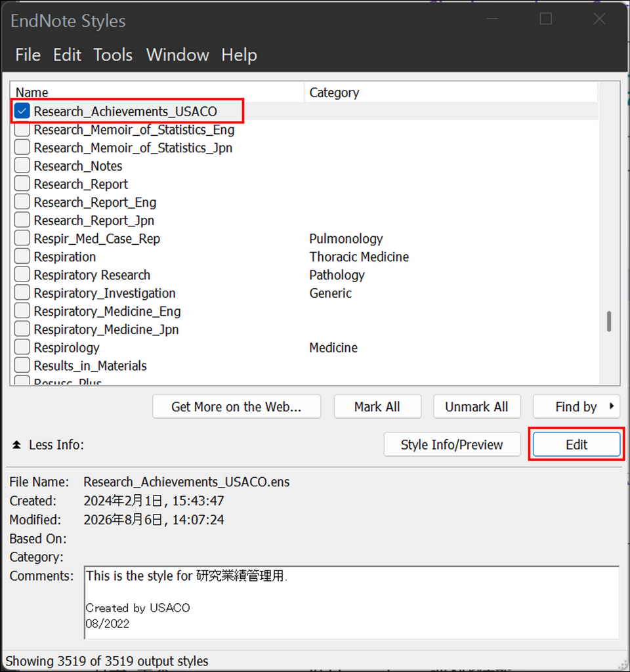
Task: Check the Research_Memoir_of_Statistics_Jpn checkbox
Action: pyautogui.click(x=22, y=148)
